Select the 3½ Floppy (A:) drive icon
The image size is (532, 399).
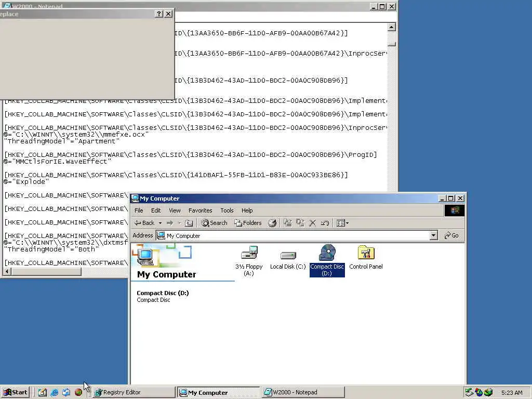pyautogui.click(x=249, y=261)
